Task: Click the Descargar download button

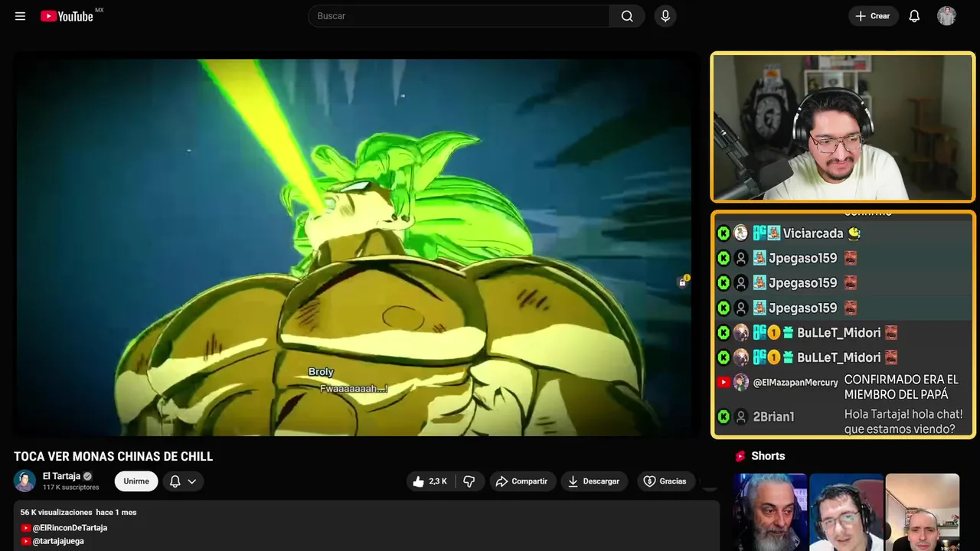Action: click(x=594, y=481)
